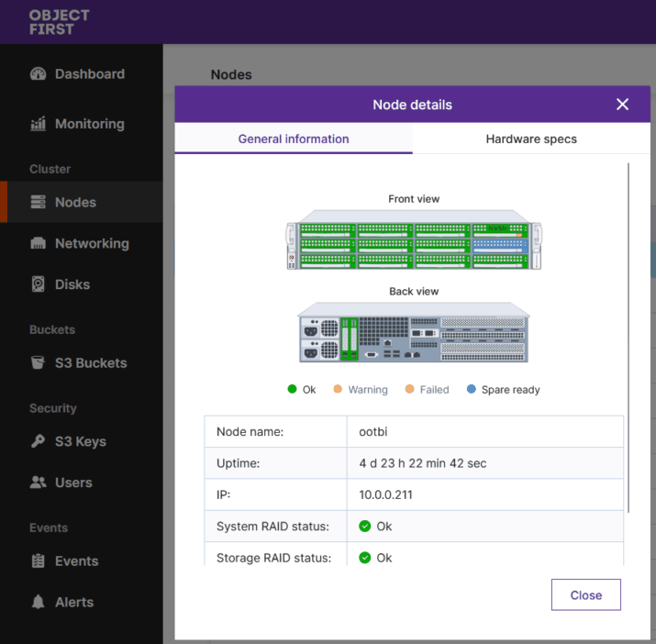Click the IP value '10.0.0.211'
The width and height of the screenshot is (656, 644).
pos(385,494)
